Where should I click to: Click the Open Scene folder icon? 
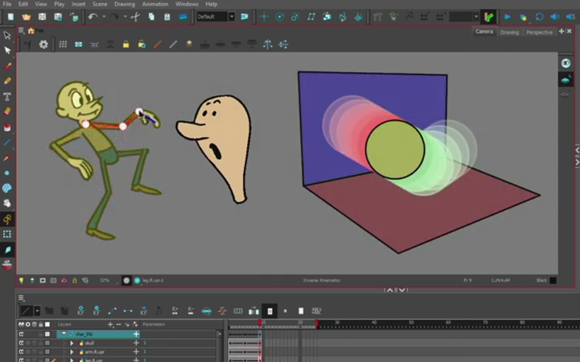26,17
